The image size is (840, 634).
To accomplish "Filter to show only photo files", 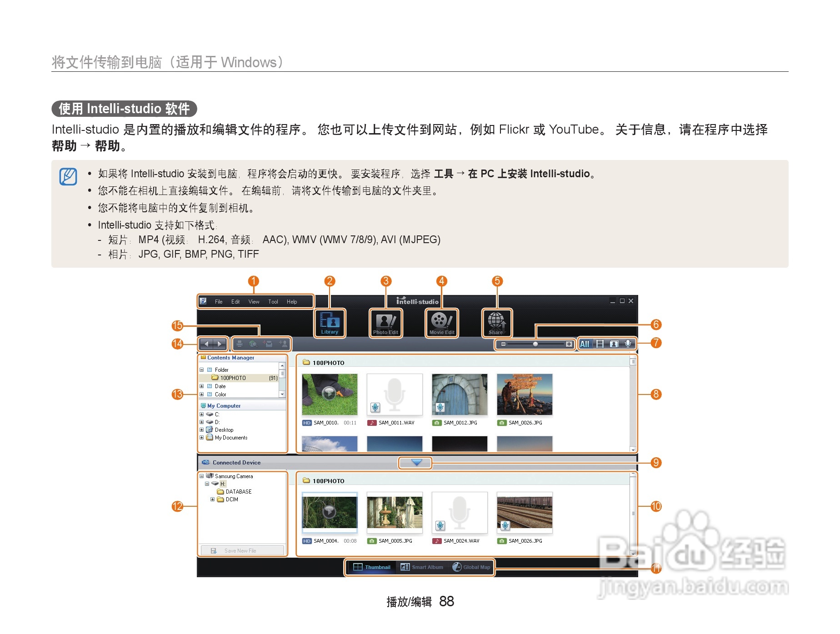I will [x=614, y=344].
